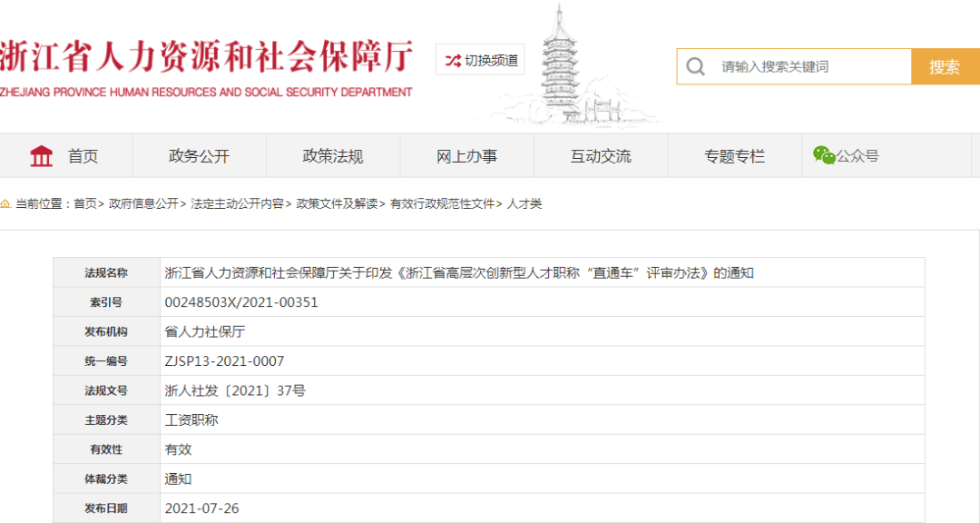Viewport: 980px width, 523px height.
Task: Click the 浙江省人力资源和社会保障厅 site logo title
Action: (206, 55)
